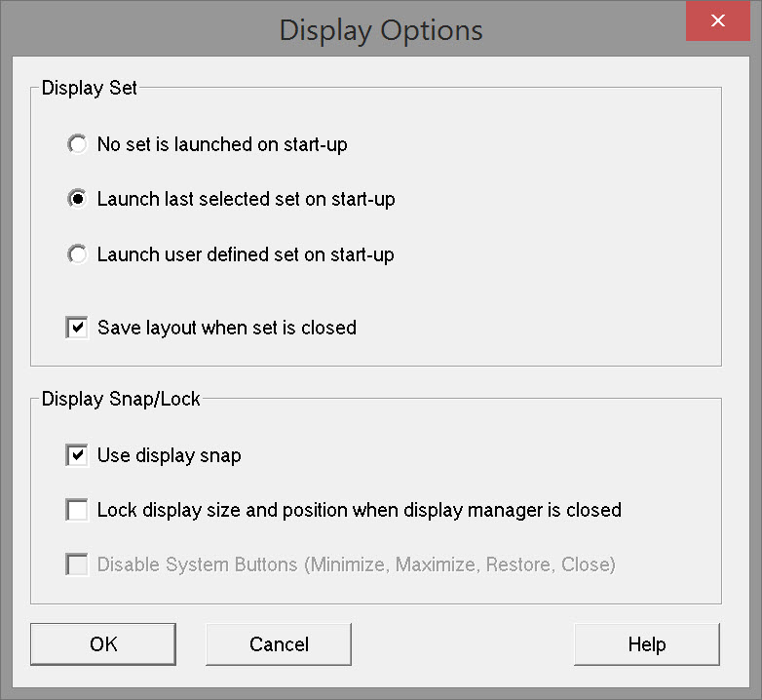Viewport: 762px width, 700px height.
Task: Open Help for Display Options
Action: tap(646, 644)
